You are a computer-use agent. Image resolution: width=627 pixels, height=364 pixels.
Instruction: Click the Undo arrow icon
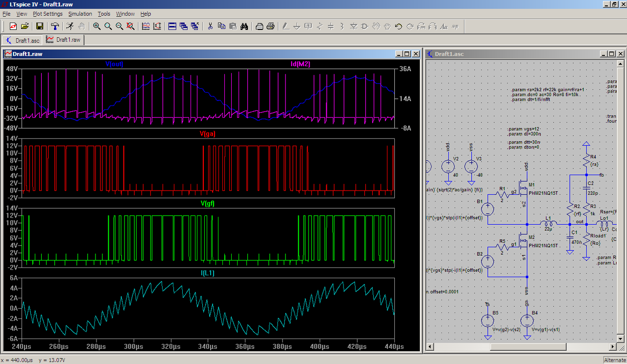[398, 26]
